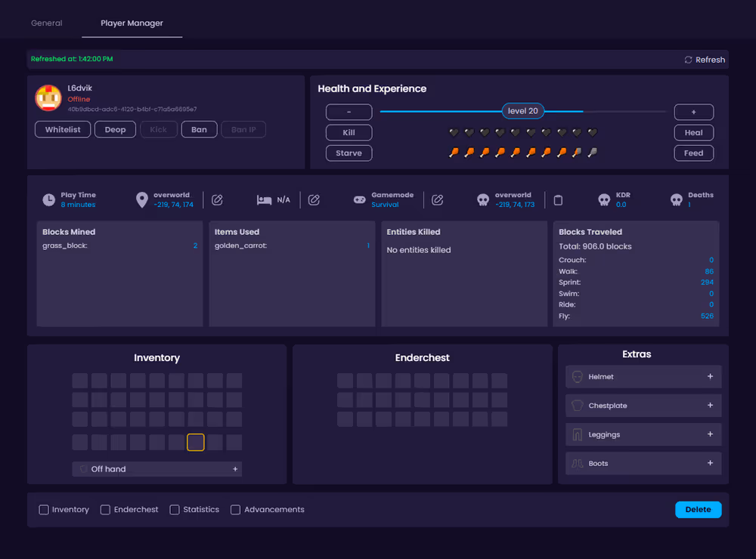Click the Ban IP button

pos(243,130)
